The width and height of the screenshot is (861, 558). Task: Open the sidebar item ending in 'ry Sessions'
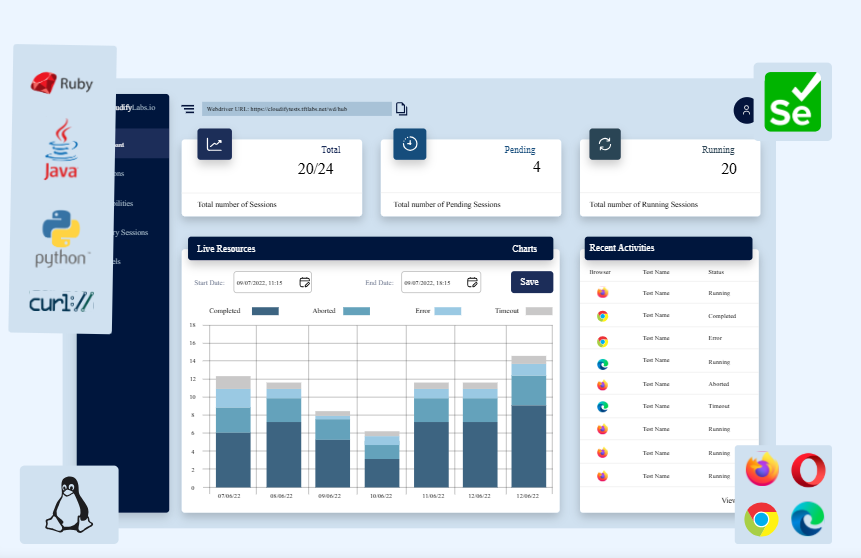click(131, 232)
